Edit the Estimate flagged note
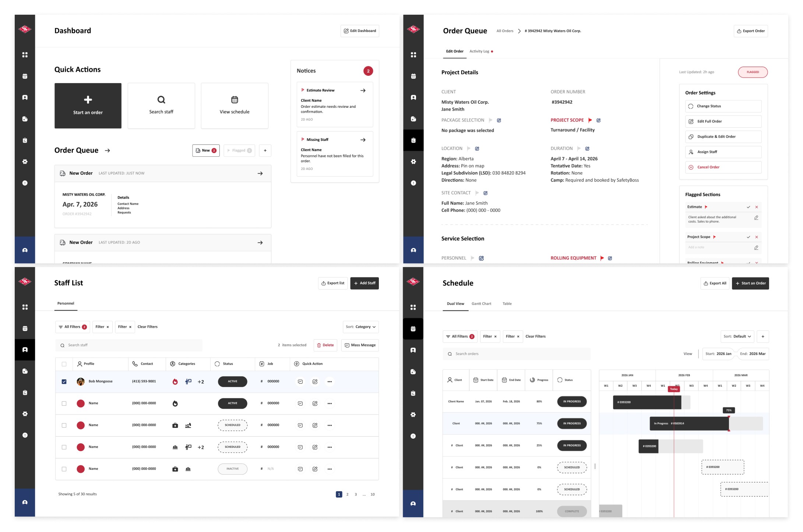Image resolution: width=803 pixels, height=532 pixels. tap(756, 218)
